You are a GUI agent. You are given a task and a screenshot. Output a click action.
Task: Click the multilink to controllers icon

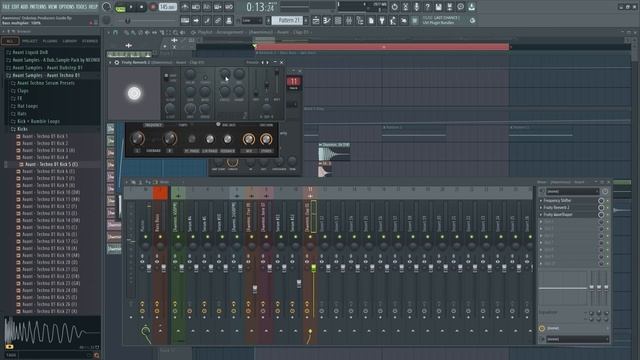coord(218,20)
